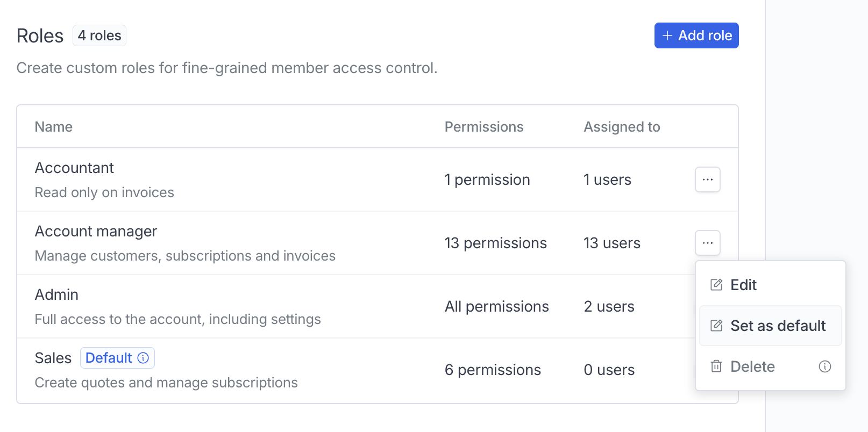Screen dimensions: 868x432
Task: Click the pencil icon beside Edit
Action: pyautogui.click(x=716, y=285)
